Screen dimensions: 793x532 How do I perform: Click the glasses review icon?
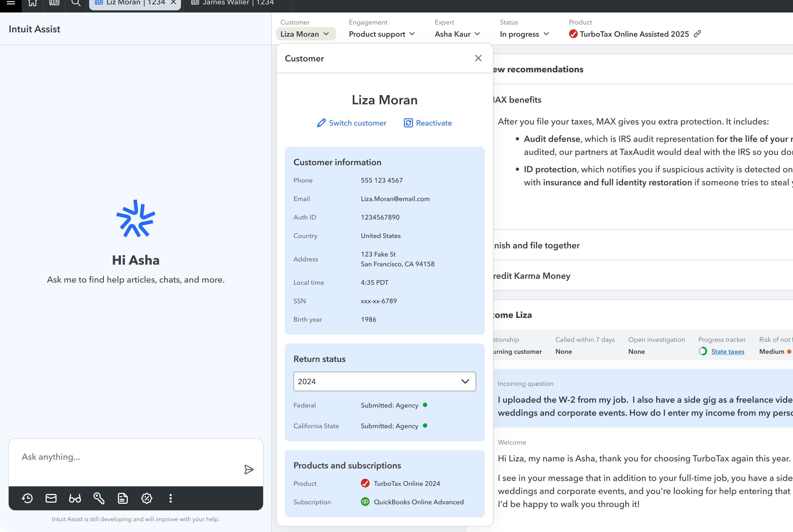click(x=75, y=498)
